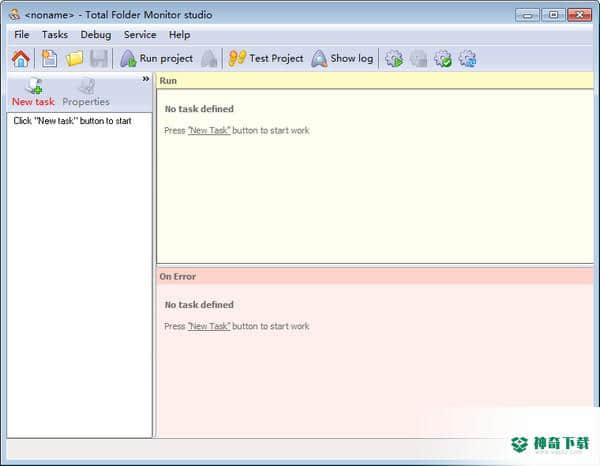This screenshot has width=600, height=466.
Task: Close the Total Folder Monitor window
Action: (580, 15)
